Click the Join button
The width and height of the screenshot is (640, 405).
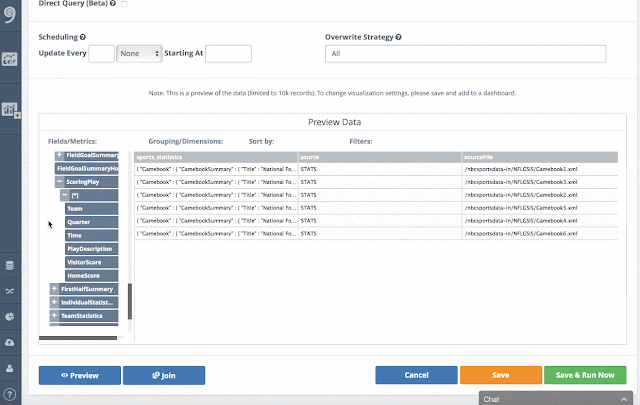(x=164, y=375)
